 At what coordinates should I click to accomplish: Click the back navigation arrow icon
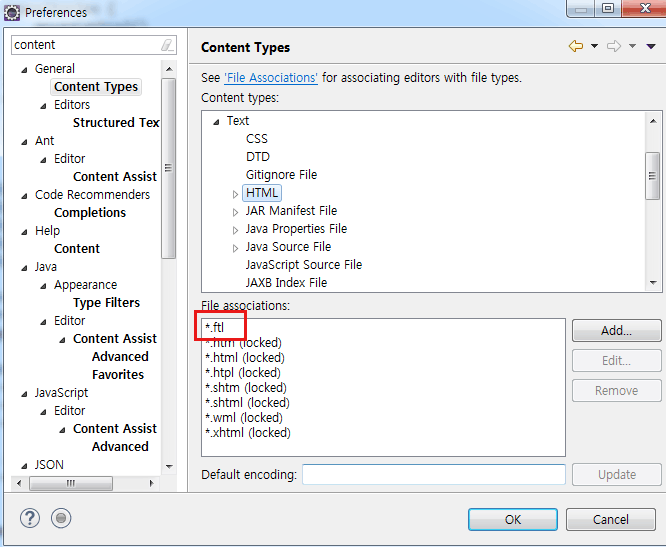(576, 46)
